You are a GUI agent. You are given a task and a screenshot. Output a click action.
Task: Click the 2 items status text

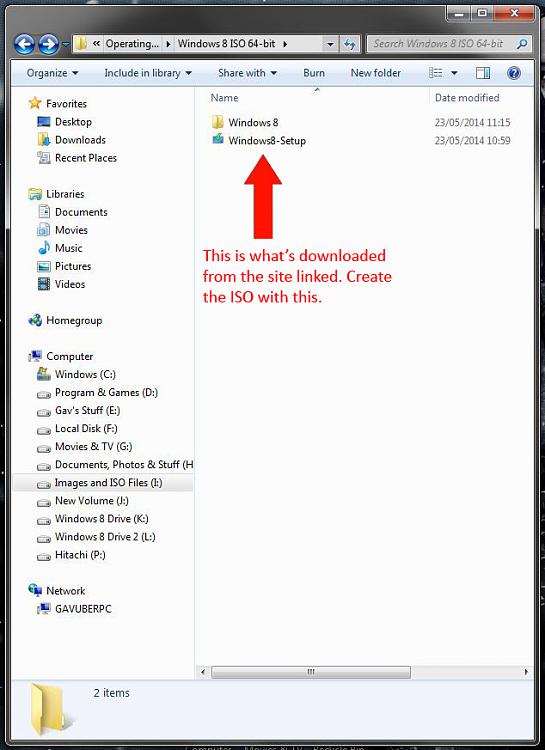click(x=111, y=693)
